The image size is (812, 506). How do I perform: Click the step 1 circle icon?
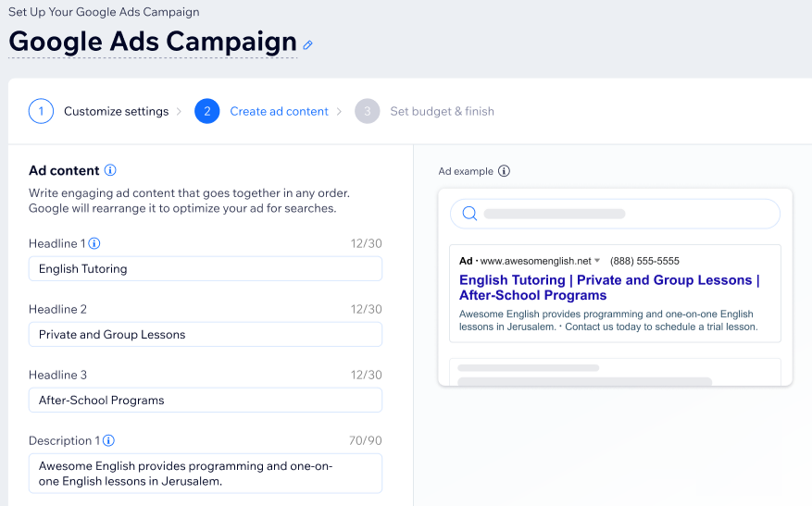41,111
